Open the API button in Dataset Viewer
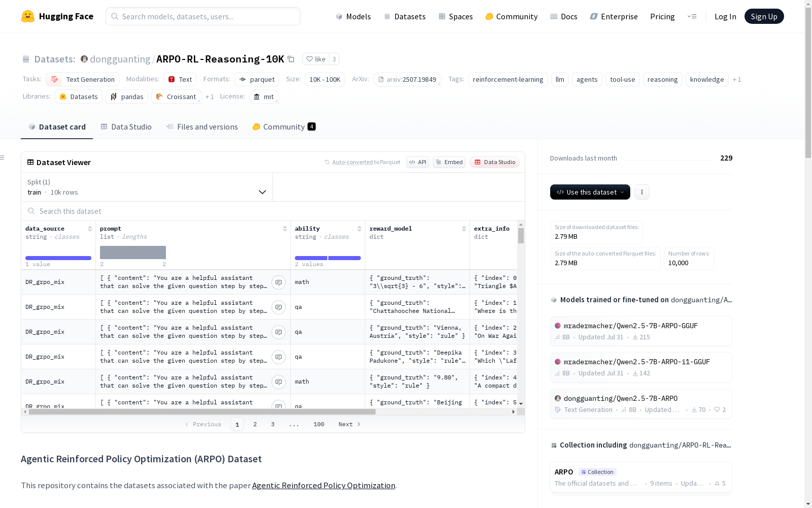The width and height of the screenshot is (812, 508). click(418, 162)
